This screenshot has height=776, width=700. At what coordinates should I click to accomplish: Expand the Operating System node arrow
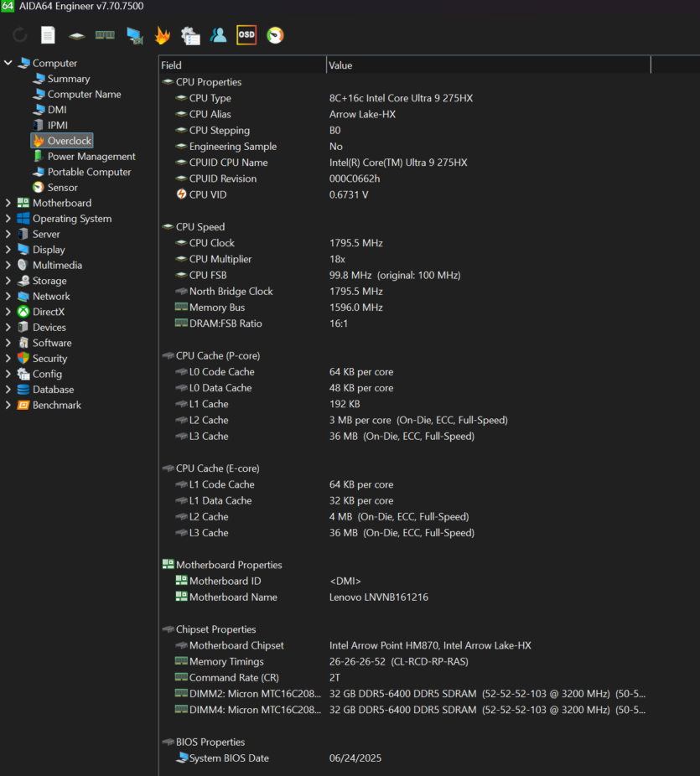click(8, 218)
